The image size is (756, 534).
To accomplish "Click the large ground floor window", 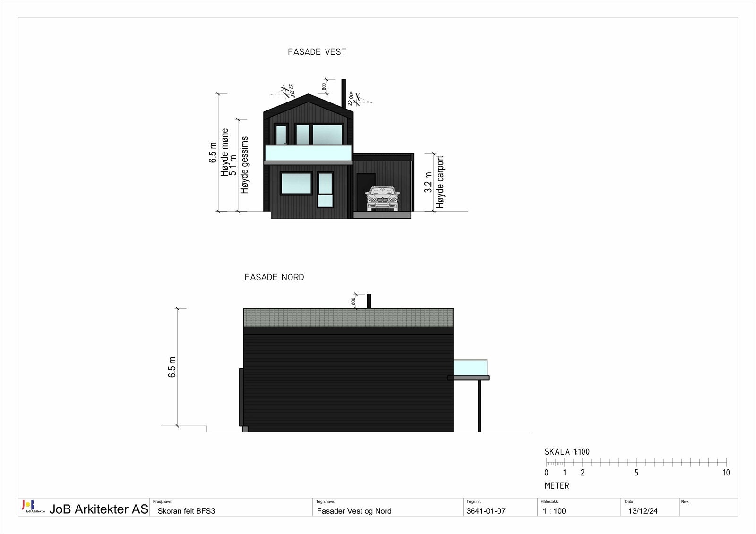I will point(296,184).
